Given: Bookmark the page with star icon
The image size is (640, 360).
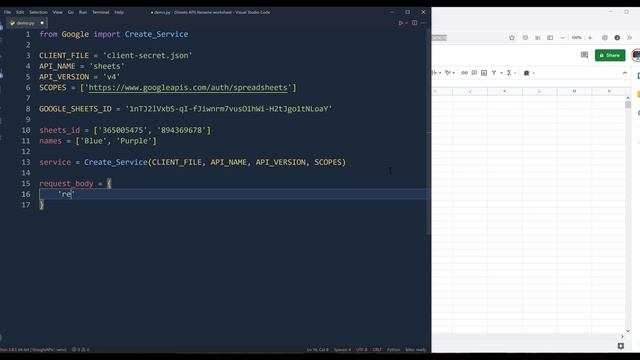Looking at the screenshot, I should pos(512,38).
